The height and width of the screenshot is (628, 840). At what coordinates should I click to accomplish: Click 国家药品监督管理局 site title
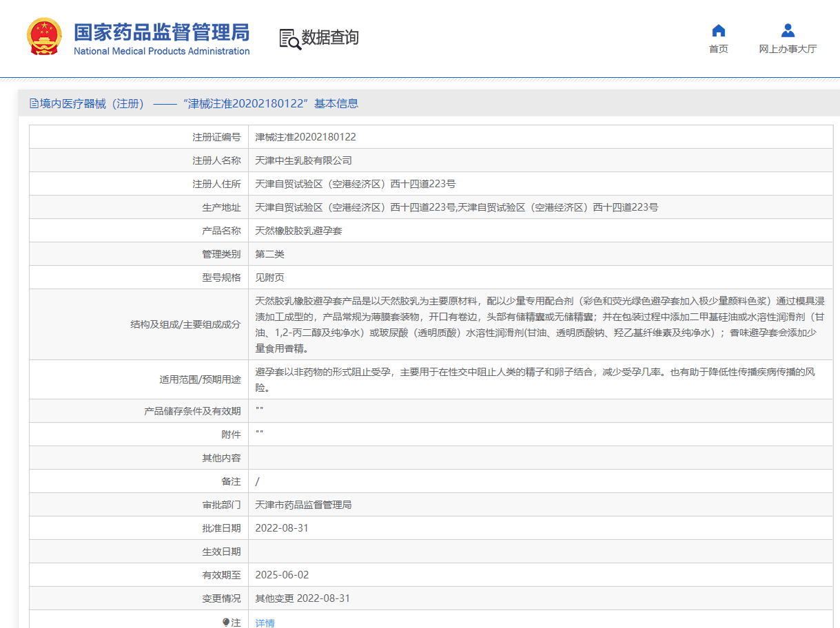pos(162,32)
